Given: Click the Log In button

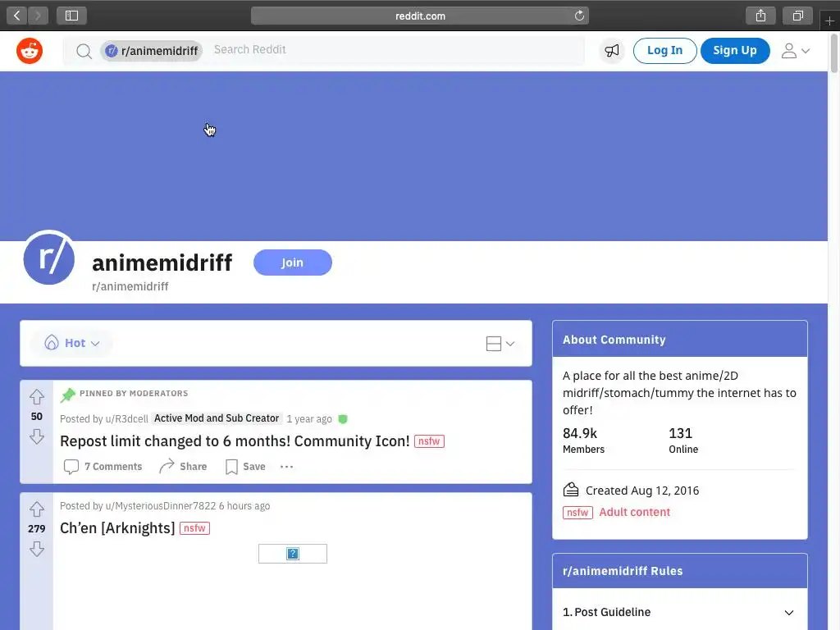Looking at the screenshot, I should coord(664,51).
